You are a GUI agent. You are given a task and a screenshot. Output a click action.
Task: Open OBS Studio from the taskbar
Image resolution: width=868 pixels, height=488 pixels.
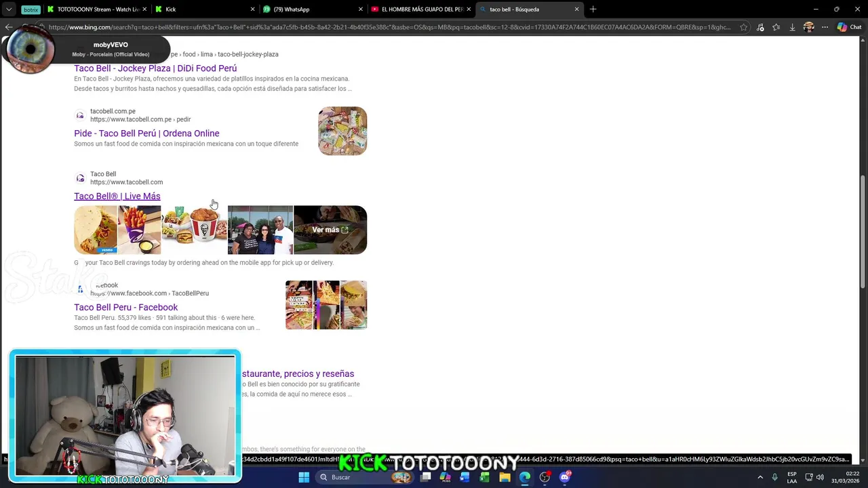coord(545,477)
